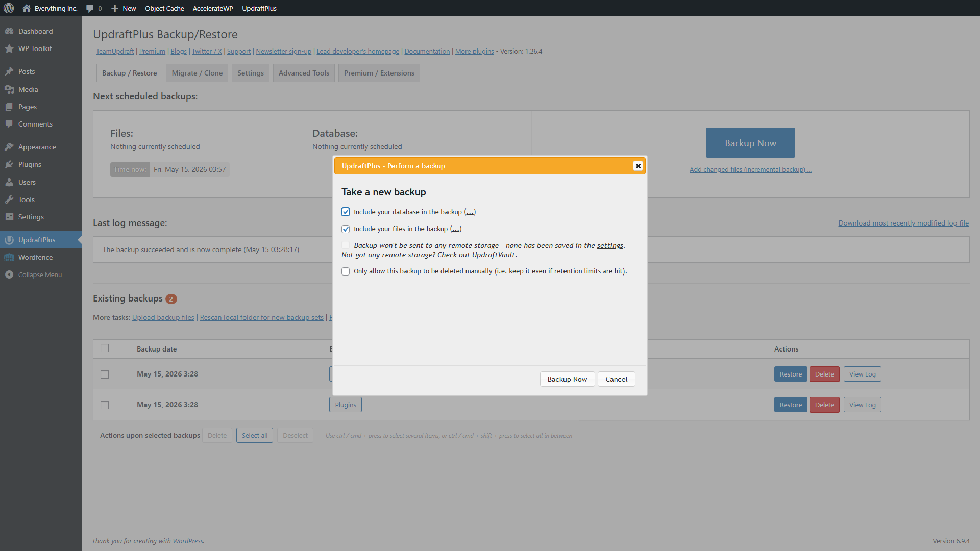The height and width of the screenshot is (551, 980).
Task: Tick the select-all checkbox in backups header
Action: click(x=105, y=348)
